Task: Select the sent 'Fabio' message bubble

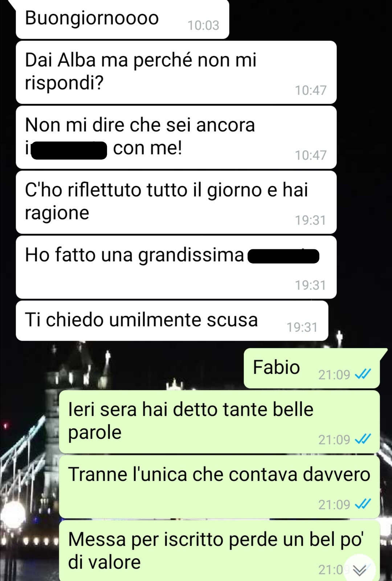Action: (312, 368)
